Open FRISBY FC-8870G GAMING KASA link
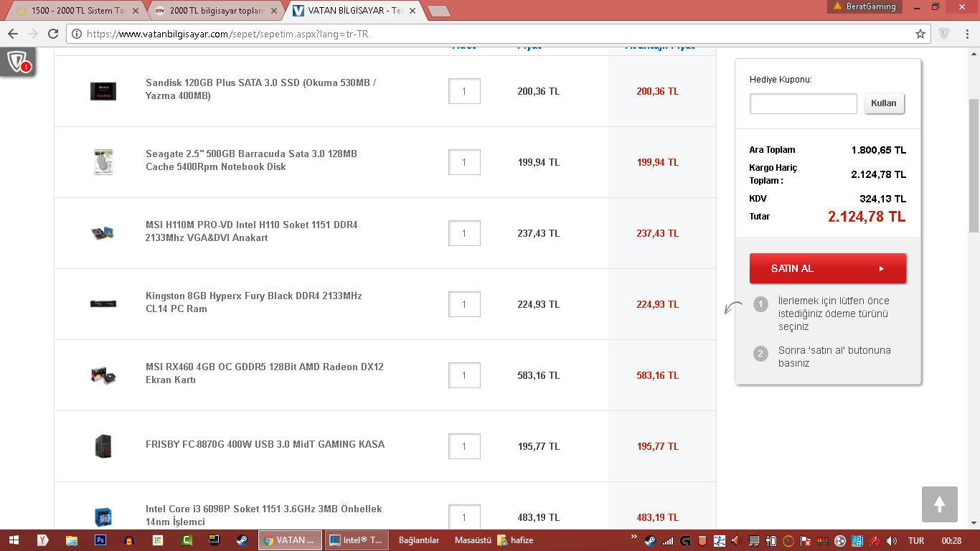Viewport: 980px width, 551px height. point(265,444)
